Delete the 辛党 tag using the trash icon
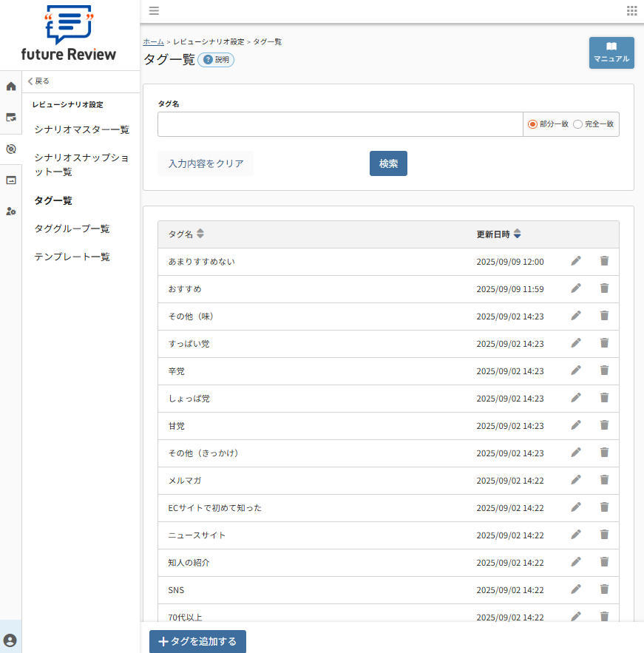This screenshot has width=644, height=653. point(604,371)
